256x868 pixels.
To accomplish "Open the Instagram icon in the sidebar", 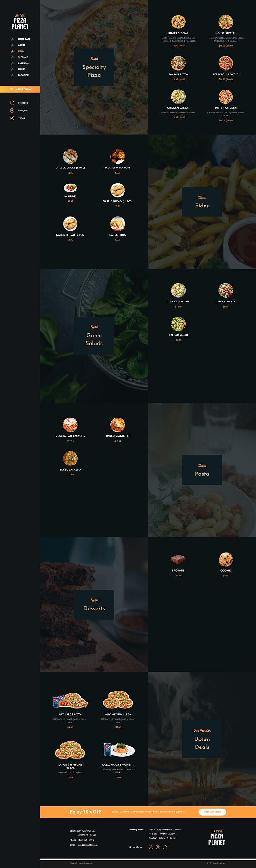I will [12, 110].
